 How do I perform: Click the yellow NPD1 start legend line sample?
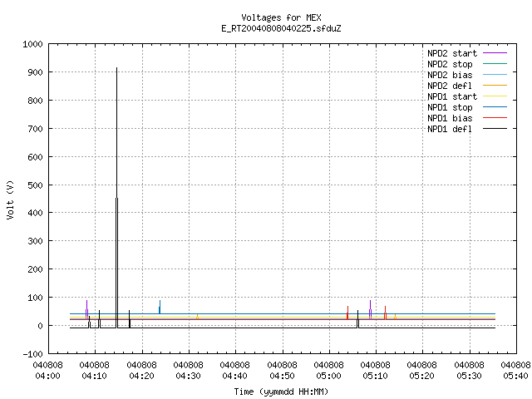click(x=495, y=96)
